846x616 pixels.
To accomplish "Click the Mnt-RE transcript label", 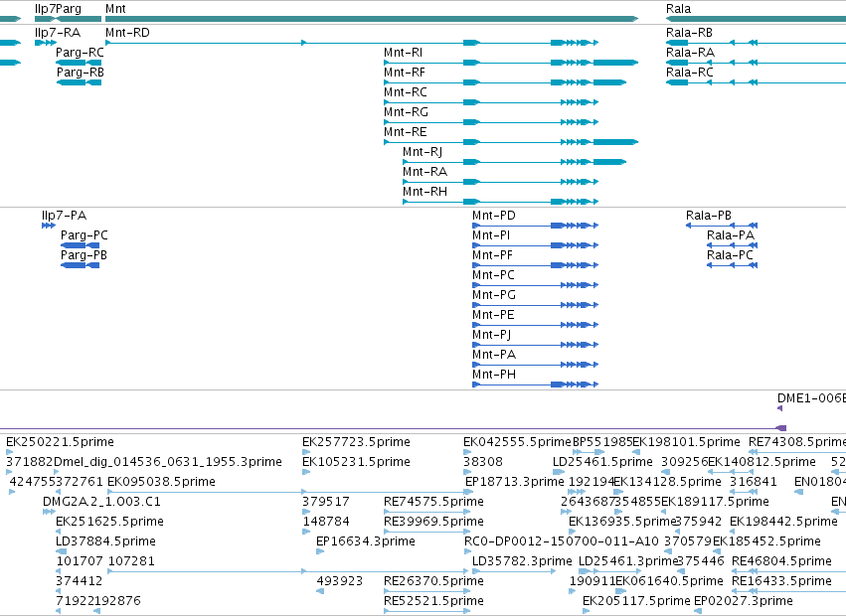I will (406, 132).
